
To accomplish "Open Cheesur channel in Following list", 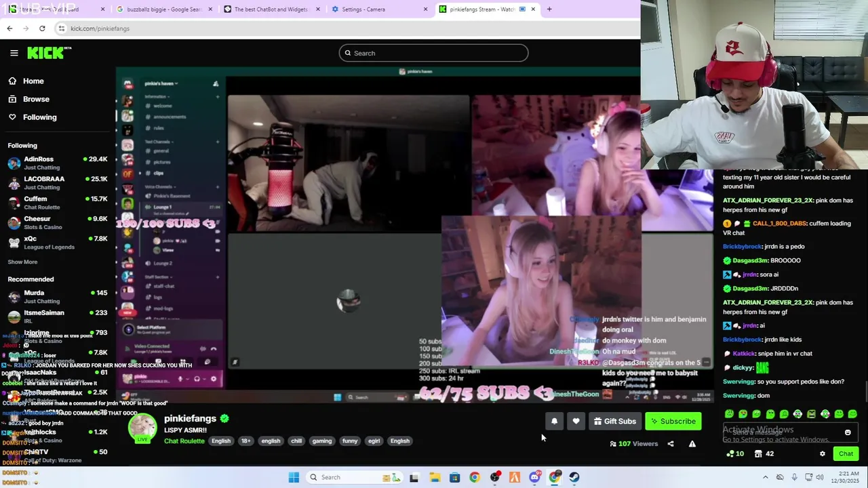I will (58, 222).
